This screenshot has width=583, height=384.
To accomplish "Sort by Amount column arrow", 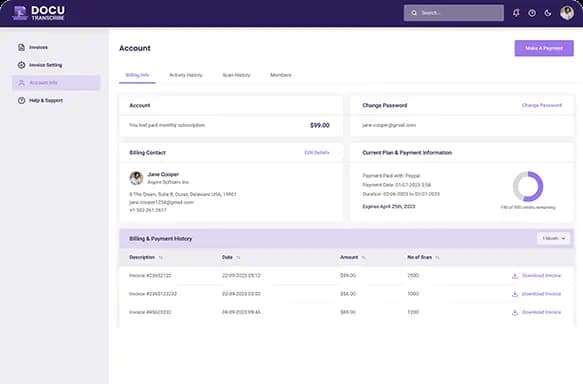I will click(x=363, y=258).
